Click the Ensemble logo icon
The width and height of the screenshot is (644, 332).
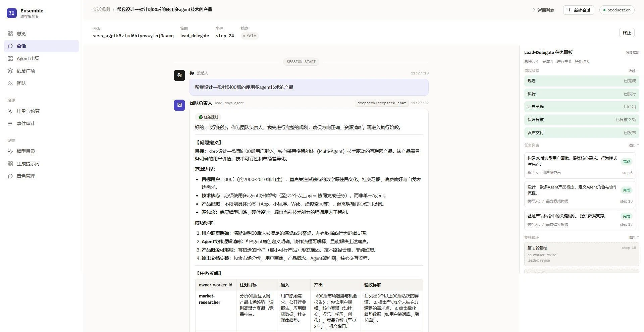tap(12, 13)
